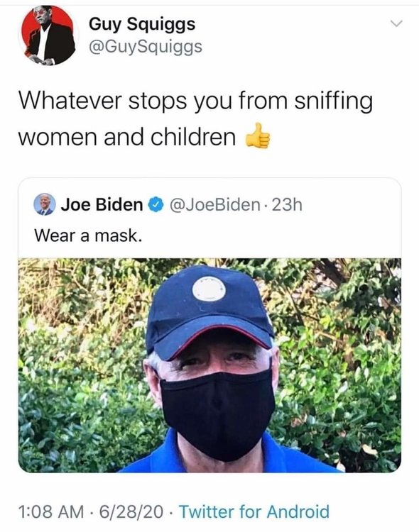Click the Joe Biden name in quoted tweet
419x532 pixels.
102,204
